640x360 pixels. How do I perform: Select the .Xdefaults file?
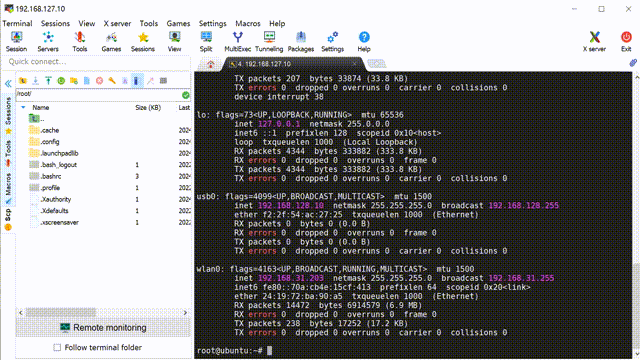[x=54, y=211]
